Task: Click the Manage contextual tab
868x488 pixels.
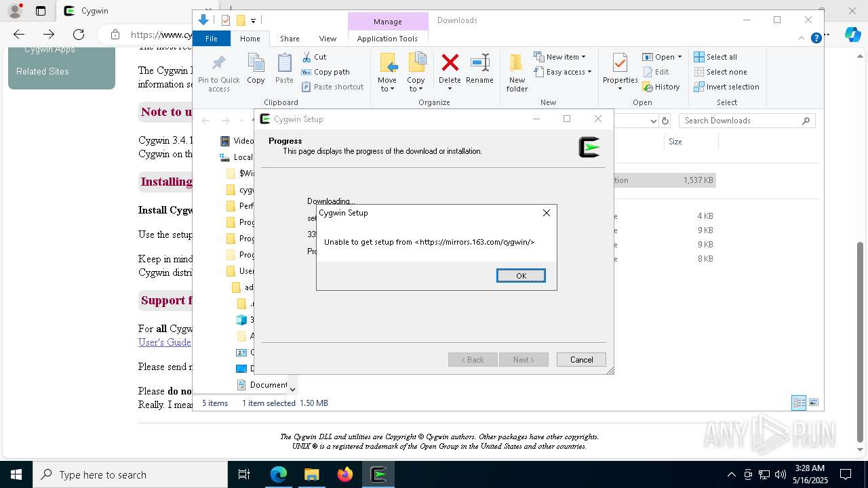Action: tap(388, 22)
